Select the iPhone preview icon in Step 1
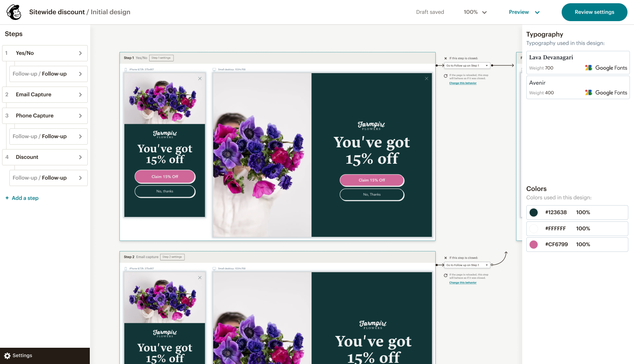634x364 pixels. (x=125, y=69)
